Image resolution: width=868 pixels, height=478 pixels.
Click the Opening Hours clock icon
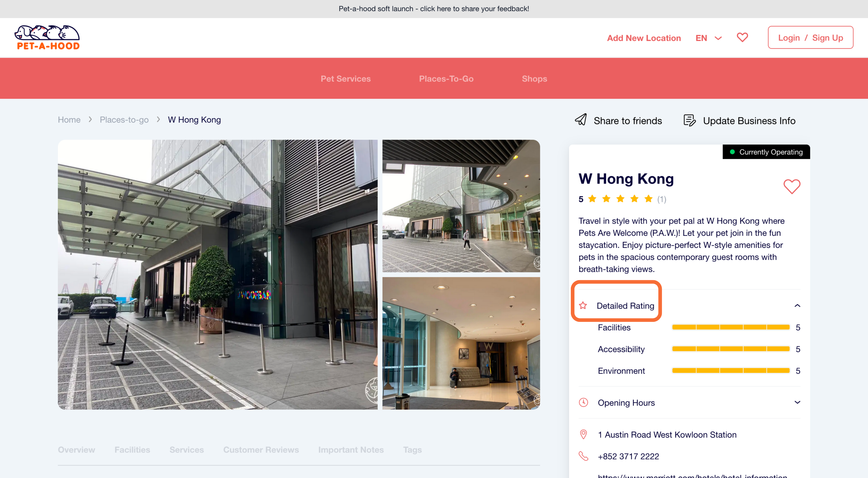[x=583, y=403]
